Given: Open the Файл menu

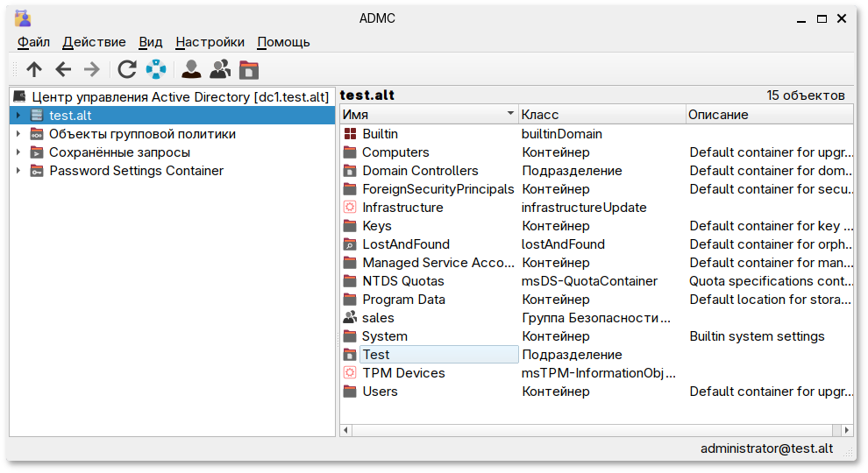Looking at the screenshot, I should click(x=33, y=42).
